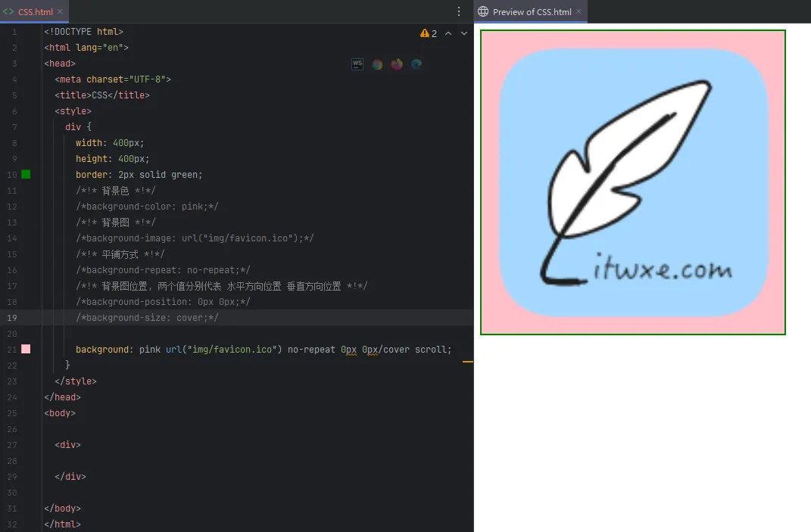Click the meta charset="UTF-8" line
The width and height of the screenshot is (811, 532).
113,79
